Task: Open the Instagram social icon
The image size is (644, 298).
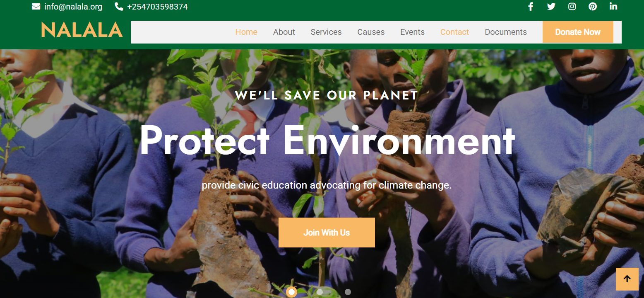Action: pyautogui.click(x=572, y=7)
